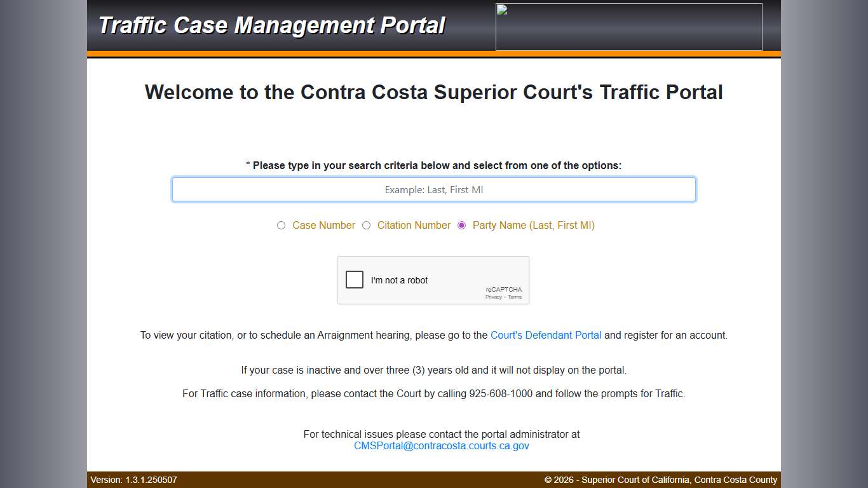Check the I'm not a robot box

355,280
